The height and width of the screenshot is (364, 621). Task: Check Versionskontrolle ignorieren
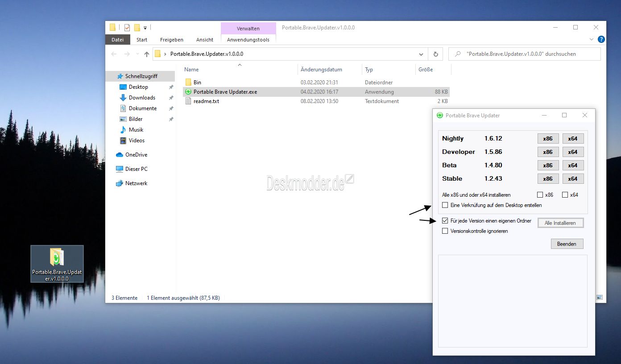point(445,231)
